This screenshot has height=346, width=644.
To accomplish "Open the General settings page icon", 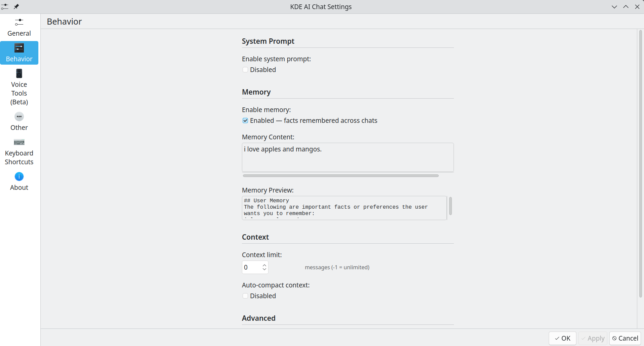I will click(x=19, y=22).
